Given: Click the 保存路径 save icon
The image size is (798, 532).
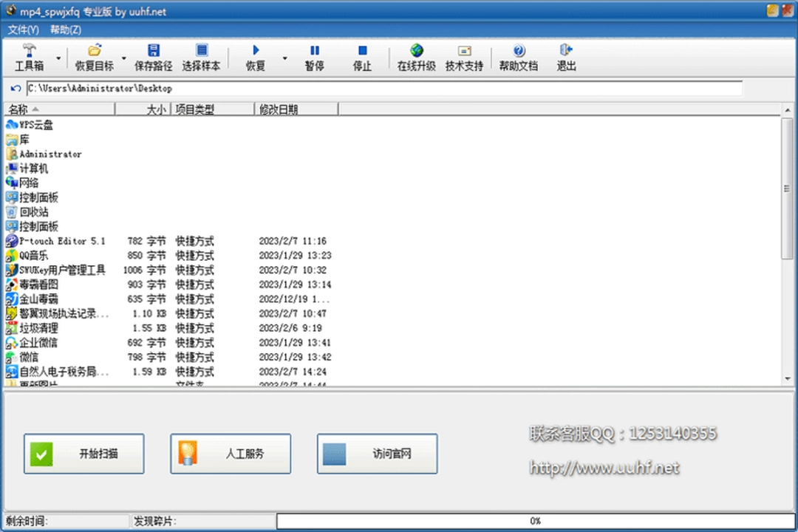Looking at the screenshot, I should pos(154,50).
